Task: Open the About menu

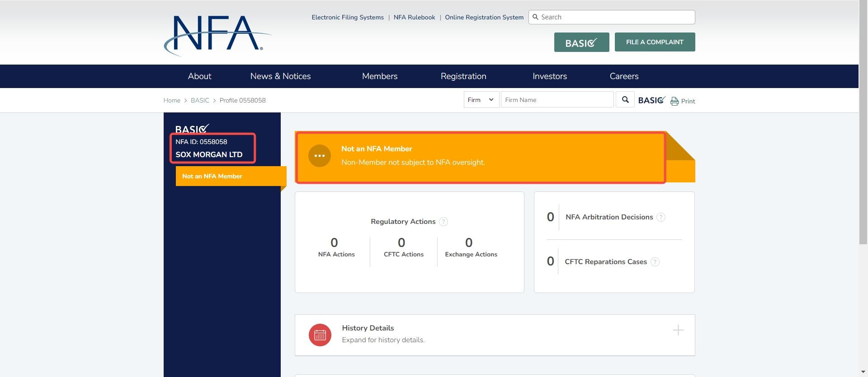Action: coord(199,76)
